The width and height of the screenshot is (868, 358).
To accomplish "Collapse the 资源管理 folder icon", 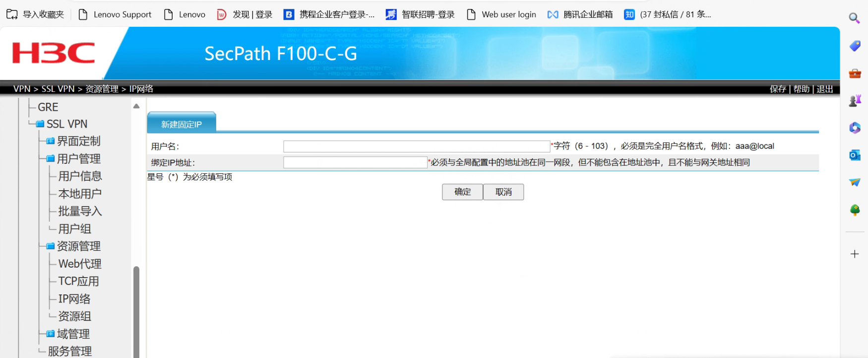I will [50, 246].
